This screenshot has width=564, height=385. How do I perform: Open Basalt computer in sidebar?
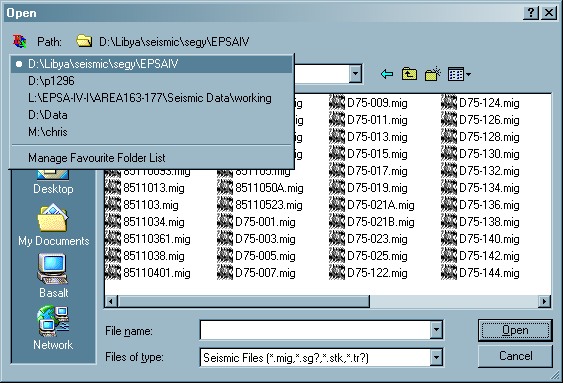(x=53, y=276)
